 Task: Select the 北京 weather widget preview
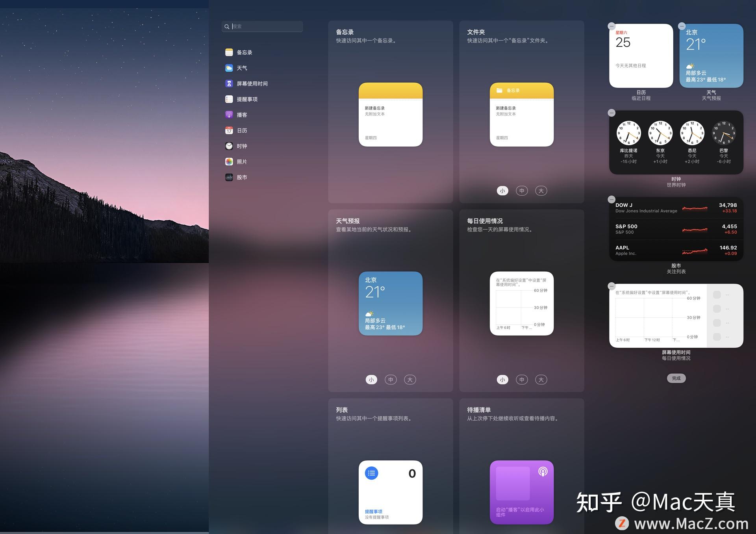[390, 303]
